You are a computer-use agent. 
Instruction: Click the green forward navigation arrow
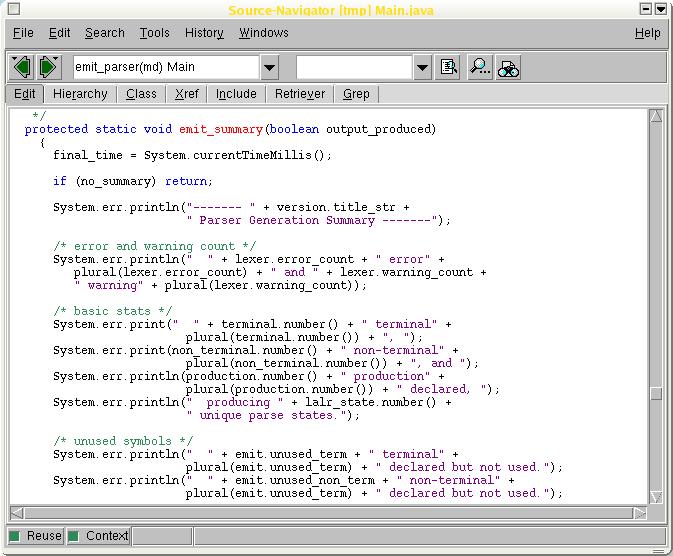pyautogui.click(x=47, y=67)
